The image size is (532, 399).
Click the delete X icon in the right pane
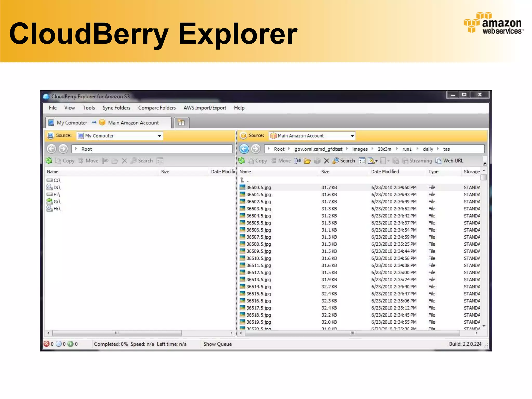(x=327, y=161)
